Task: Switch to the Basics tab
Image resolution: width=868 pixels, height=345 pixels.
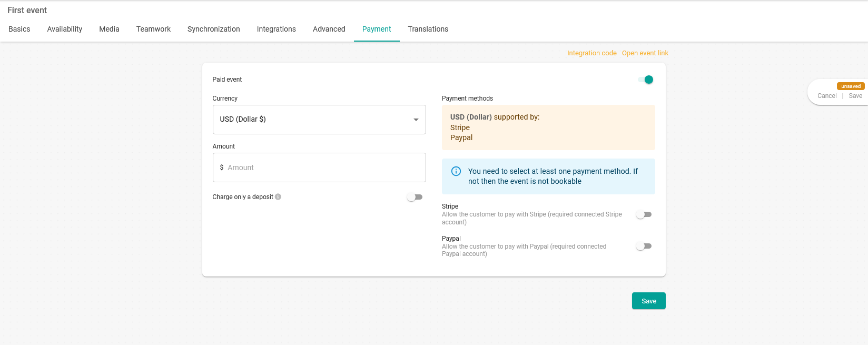Action: pyautogui.click(x=19, y=29)
